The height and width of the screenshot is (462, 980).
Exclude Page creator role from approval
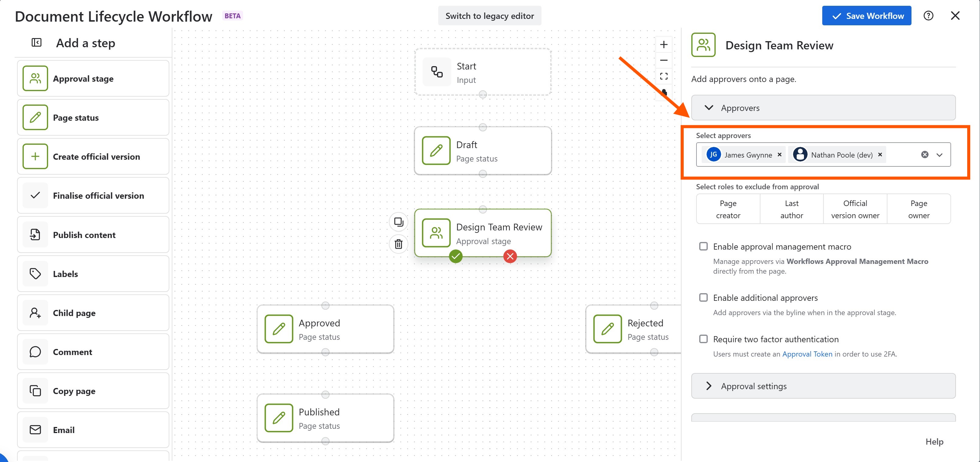tap(728, 209)
